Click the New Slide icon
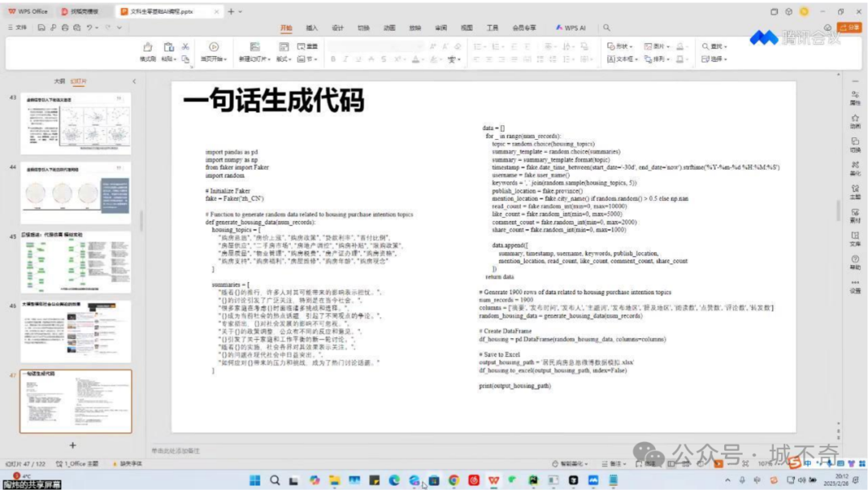Viewport: 868px width, 490px height. pyautogui.click(x=255, y=47)
